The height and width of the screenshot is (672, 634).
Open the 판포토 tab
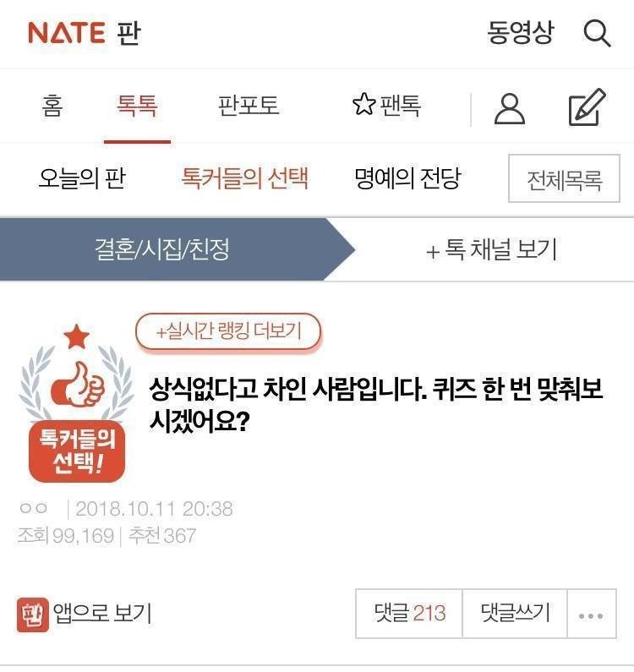coord(249,106)
